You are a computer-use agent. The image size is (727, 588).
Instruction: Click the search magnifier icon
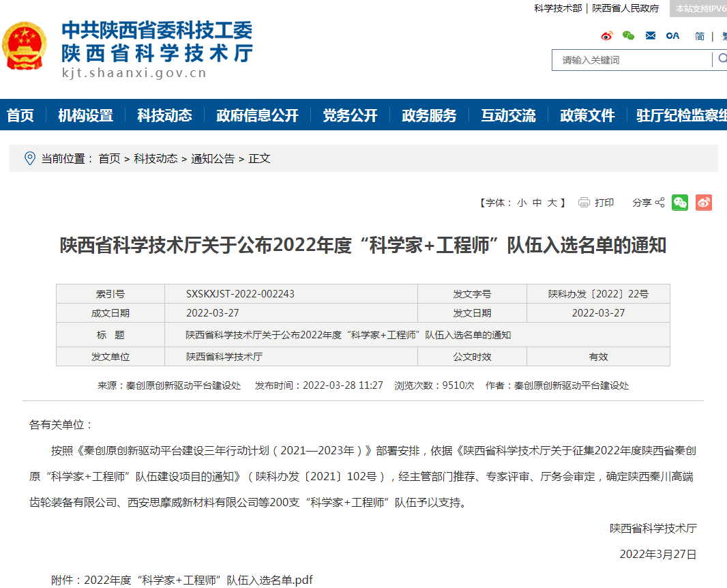coord(722,59)
